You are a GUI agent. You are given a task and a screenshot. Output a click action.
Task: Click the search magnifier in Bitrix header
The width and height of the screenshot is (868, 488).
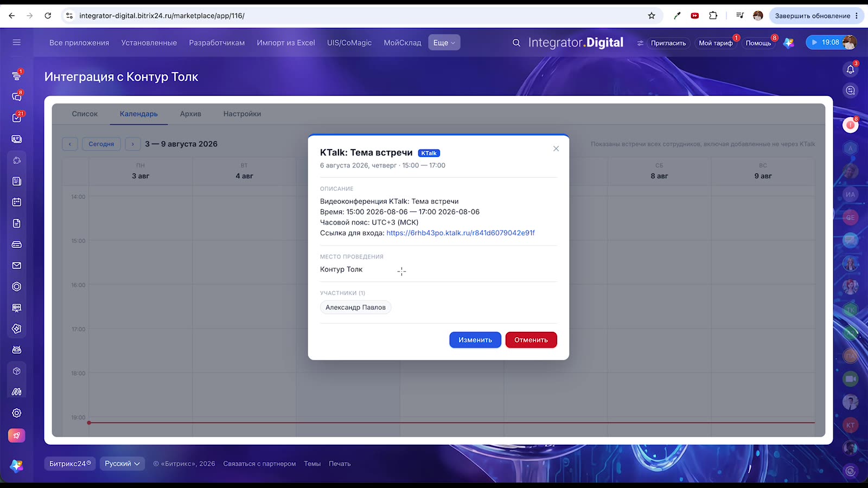coord(516,43)
